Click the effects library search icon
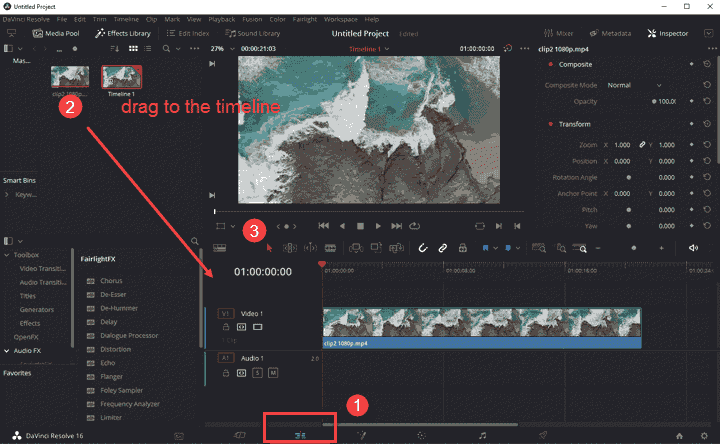 click(195, 241)
